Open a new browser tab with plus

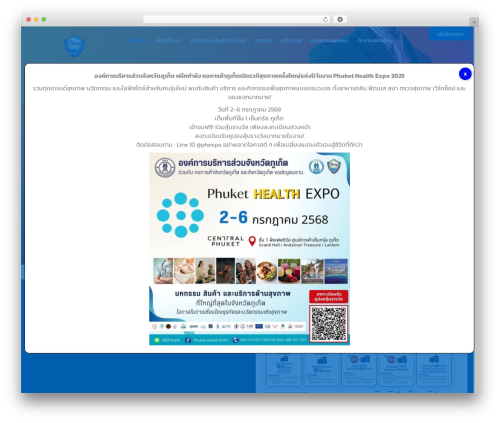(474, 22)
